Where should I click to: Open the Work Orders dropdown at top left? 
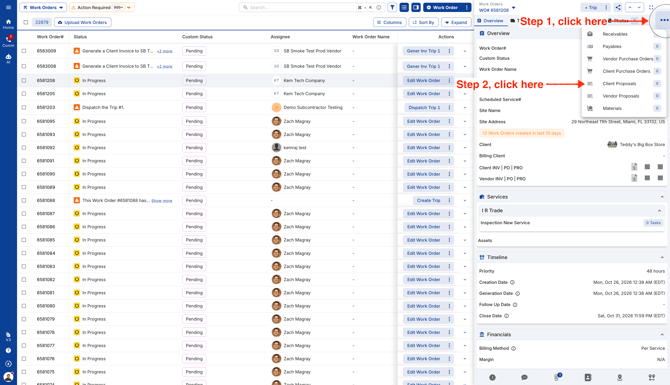[43, 7]
